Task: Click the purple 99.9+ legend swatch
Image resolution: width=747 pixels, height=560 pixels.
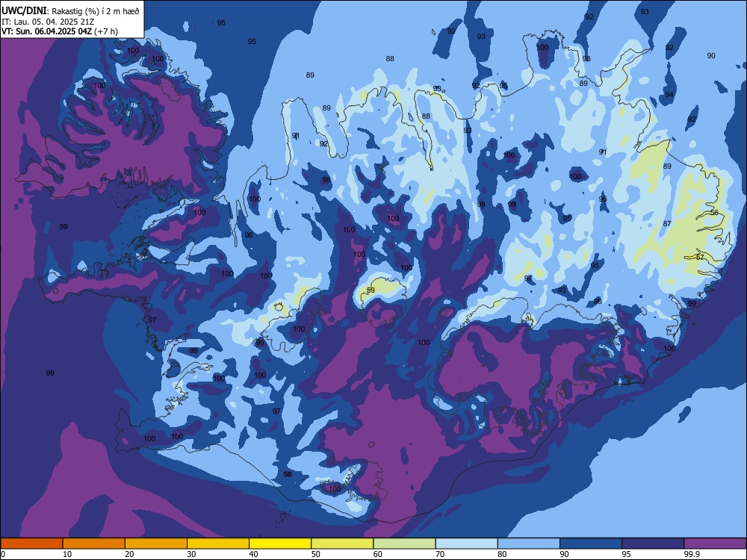Action: [715, 544]
